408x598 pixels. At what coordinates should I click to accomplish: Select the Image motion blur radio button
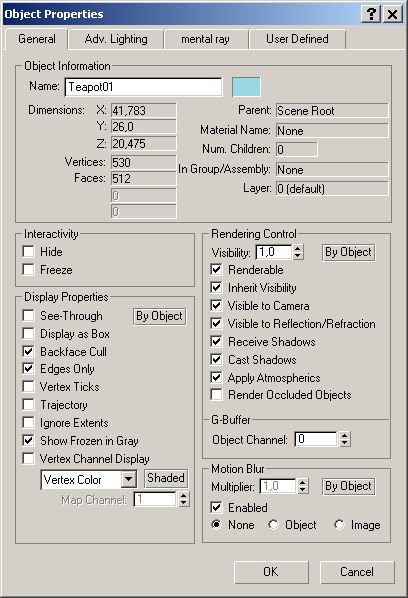pyautogui.click(x=339, y=525)
